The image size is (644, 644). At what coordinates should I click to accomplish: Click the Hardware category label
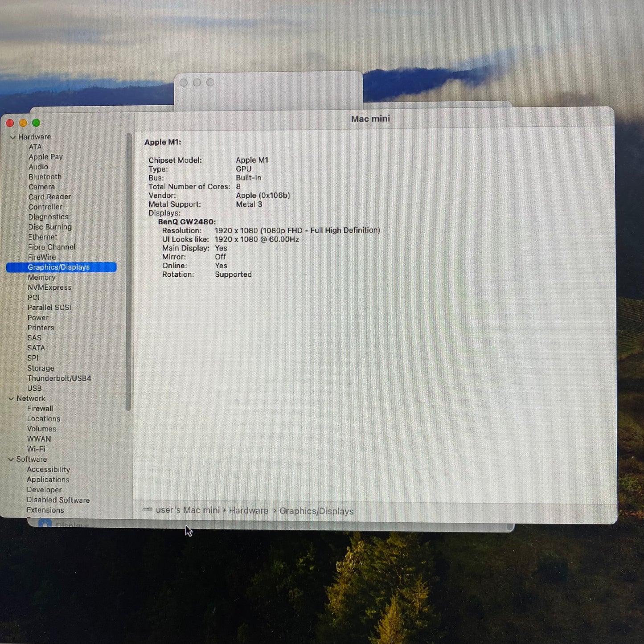click(35, 137)
